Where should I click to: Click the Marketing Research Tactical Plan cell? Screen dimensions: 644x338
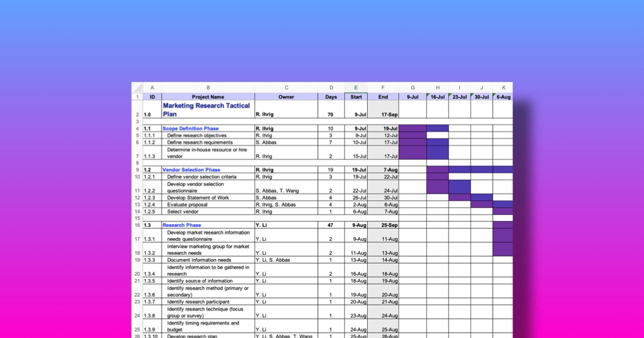click(208, 109)
